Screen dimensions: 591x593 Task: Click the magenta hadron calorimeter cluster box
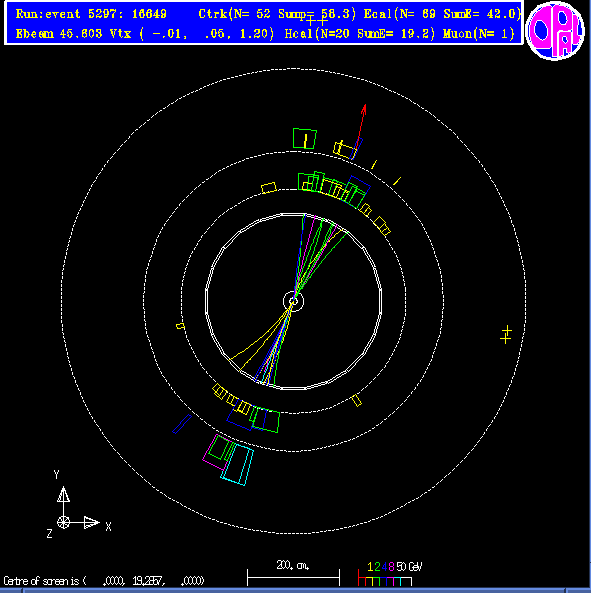pyautogui.click(x=217, y=453)
